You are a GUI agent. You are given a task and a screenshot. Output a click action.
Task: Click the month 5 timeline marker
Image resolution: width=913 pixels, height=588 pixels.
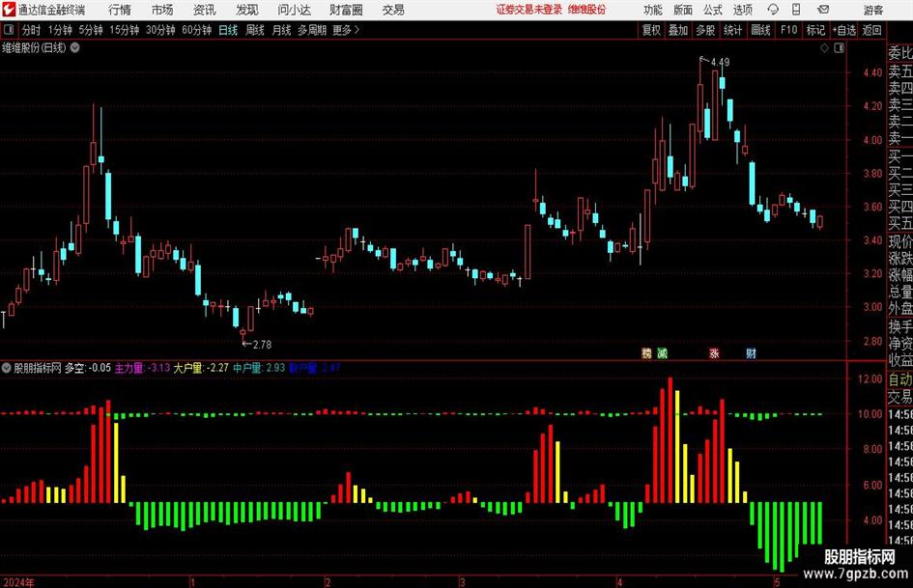click(x=777, y=582)
